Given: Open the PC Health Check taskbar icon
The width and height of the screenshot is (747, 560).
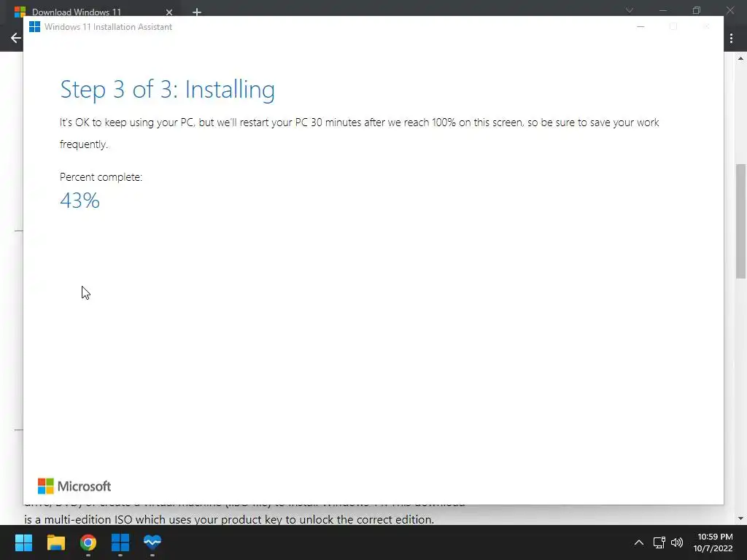Looking at the screenshot, I should 152,542.
